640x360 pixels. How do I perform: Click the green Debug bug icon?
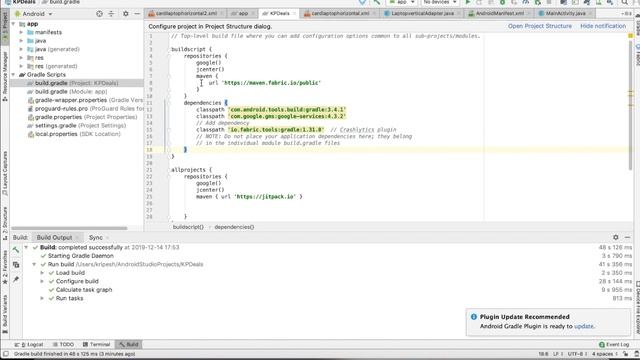tap(502, 2)
